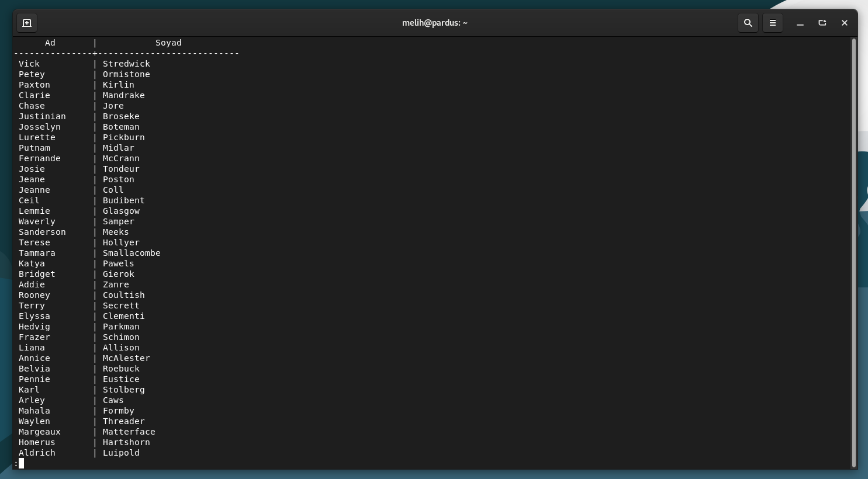Select the name Lemmie
This screenshot has width=868, height=479.
(34, 211)
